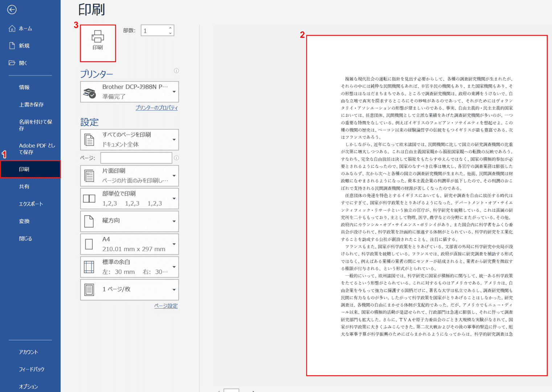Image resolution: width=552 pixels, height=392 pixels.
Task: Select 印刷 in the sidebar
Action: pyautogui.click(x=30, y=170)
